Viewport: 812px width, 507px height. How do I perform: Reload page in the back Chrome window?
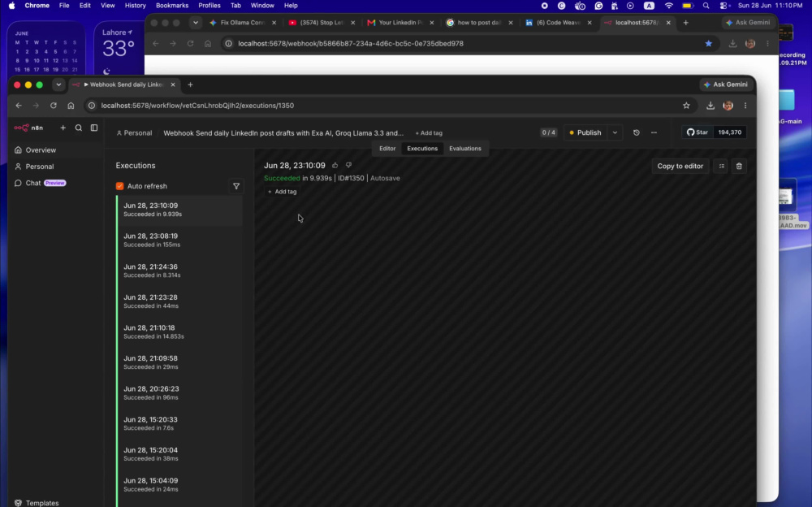(191, 44)
